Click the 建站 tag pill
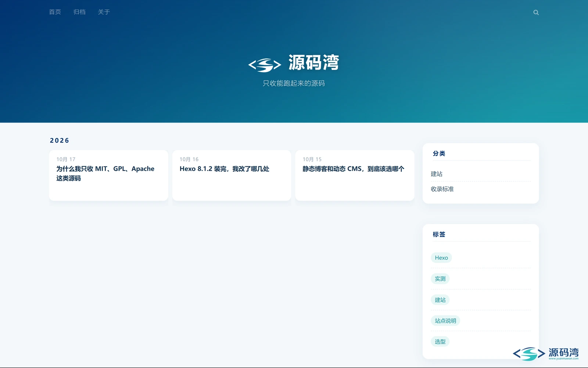The height and width of the screenshot is (368, 588). (x=440, y=300)
